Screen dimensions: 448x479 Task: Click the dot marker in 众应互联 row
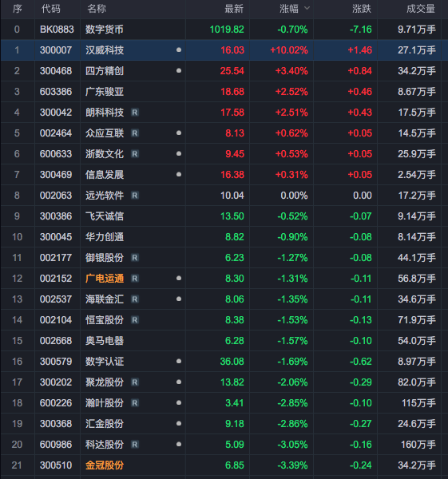179,133
